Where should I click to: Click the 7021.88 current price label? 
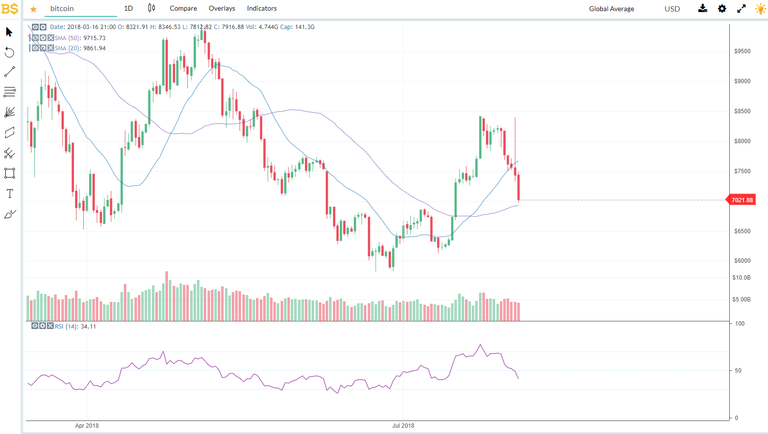[x=742, y=200]
